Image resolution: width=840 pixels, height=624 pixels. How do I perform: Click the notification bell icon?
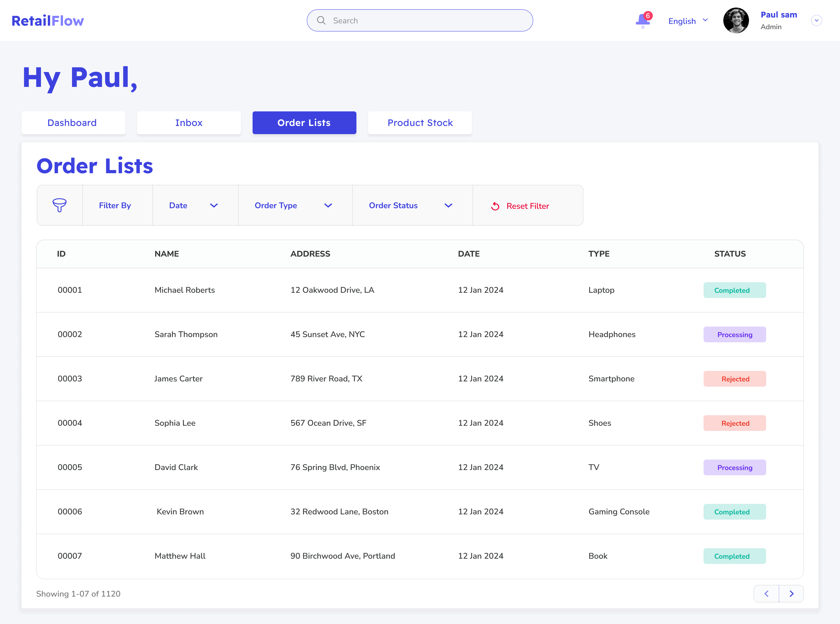tap(642, 20)
